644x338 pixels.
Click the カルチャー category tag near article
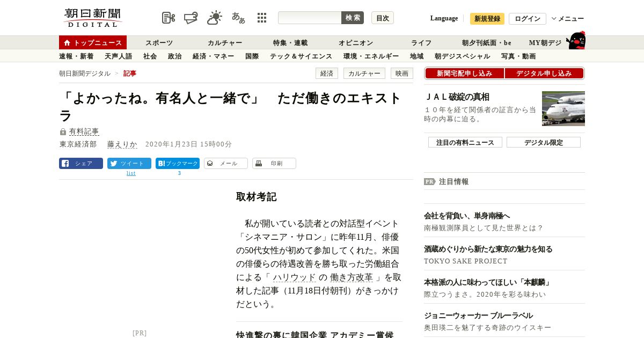364,74
